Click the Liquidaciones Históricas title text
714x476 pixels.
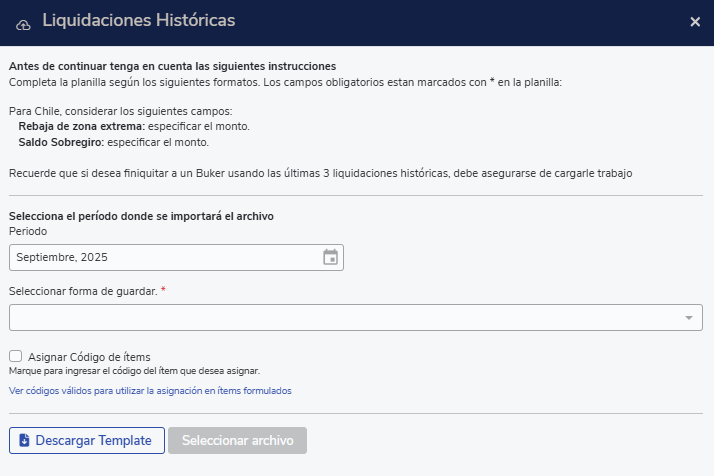[x=139, y=21]
